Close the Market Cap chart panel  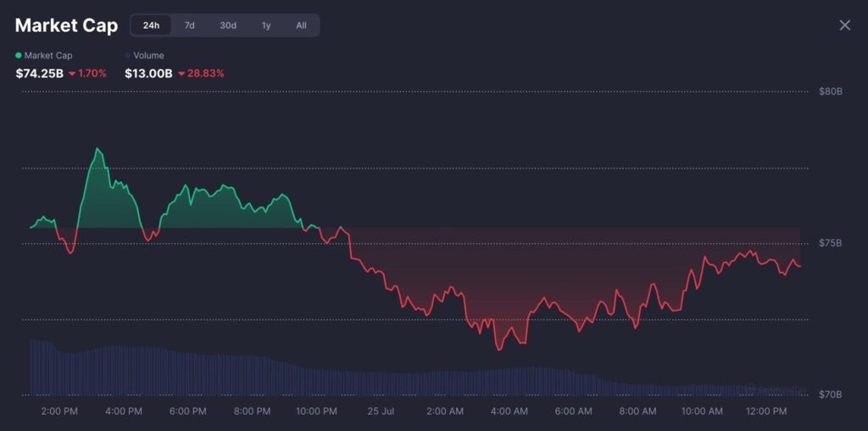[x=845, y=25]
